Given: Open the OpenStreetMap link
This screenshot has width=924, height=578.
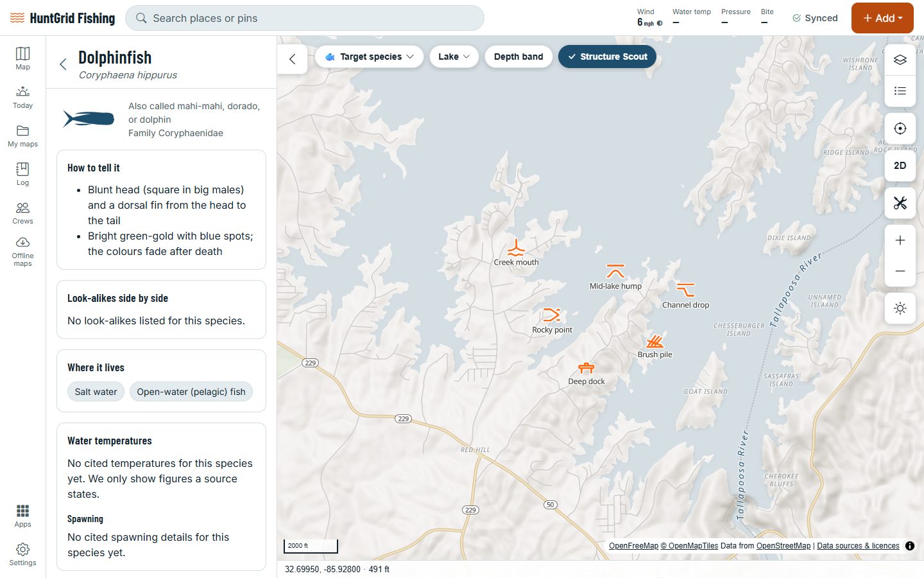Looking at the screenshot, I should [783, 546].
